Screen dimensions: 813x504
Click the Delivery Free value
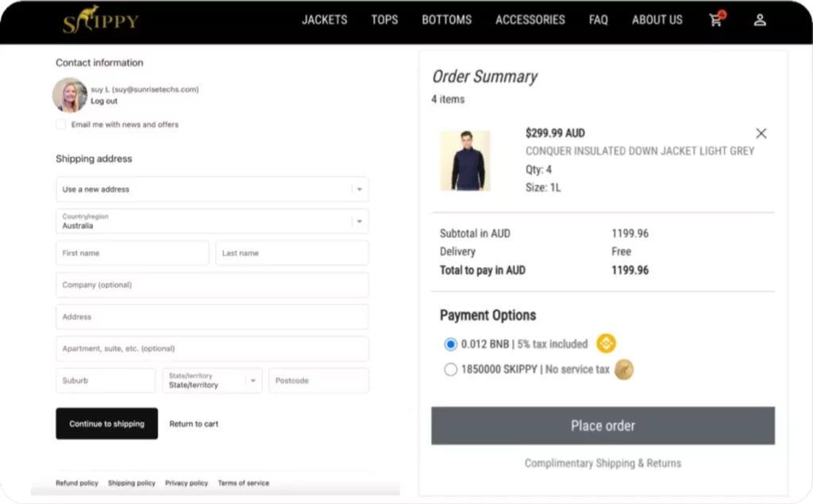(x=621, y=252)
